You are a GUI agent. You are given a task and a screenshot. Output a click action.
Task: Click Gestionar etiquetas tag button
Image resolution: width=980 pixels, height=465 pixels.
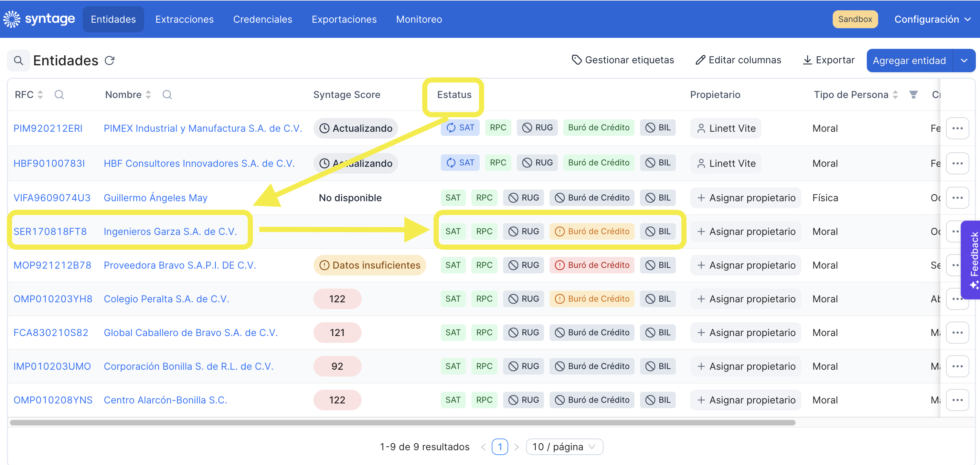(x=622, y=60)
